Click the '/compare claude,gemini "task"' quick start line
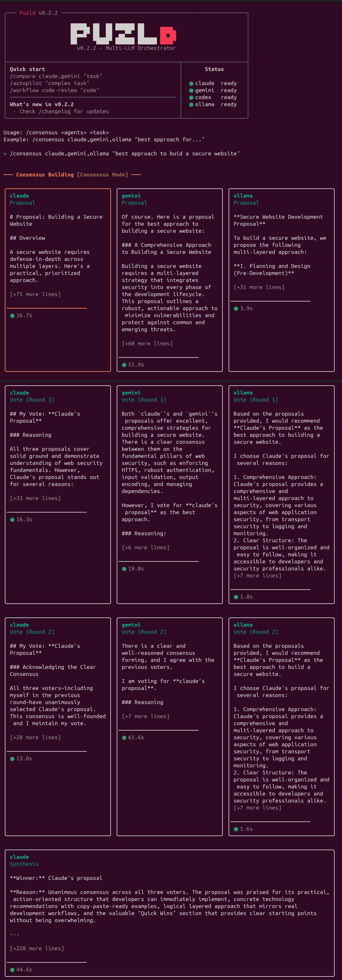 tap(56, 76)
